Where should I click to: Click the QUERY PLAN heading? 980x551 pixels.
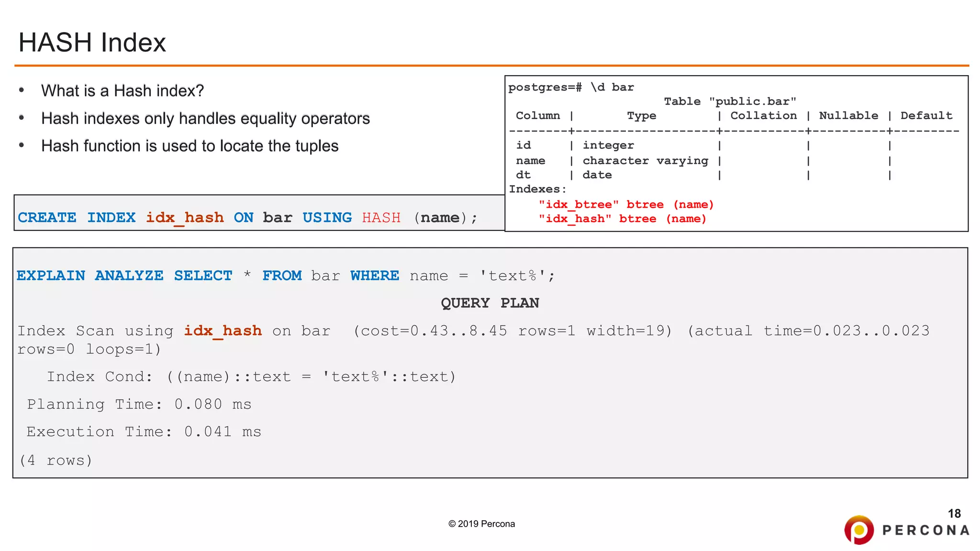coord(490,303)
